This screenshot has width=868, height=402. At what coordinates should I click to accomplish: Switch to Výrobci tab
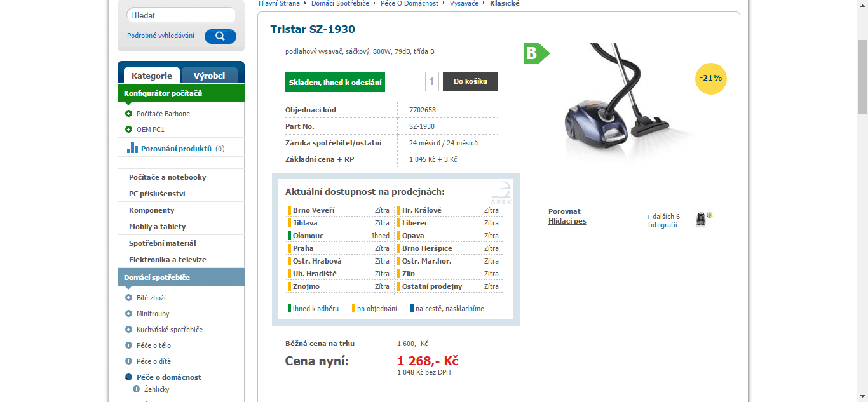[210, 76]
